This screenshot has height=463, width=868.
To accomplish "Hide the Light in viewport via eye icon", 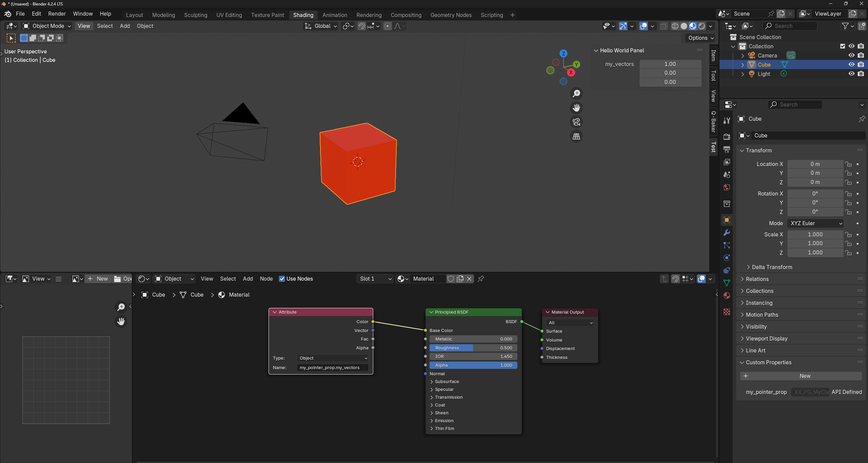I will (x=851, y=74).
